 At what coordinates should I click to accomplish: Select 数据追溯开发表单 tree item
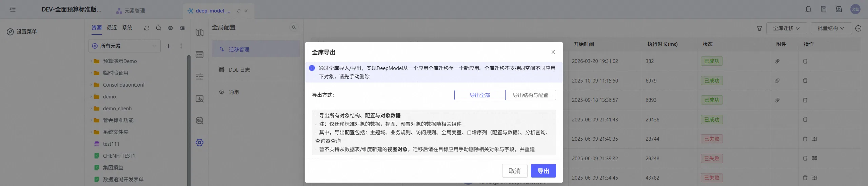(x=123, y=180)
